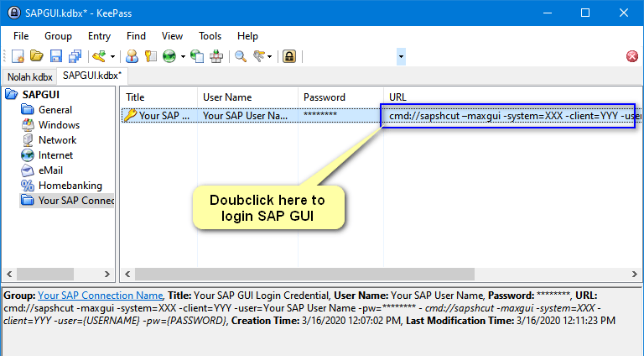
Task: Click the New database toolbar icon
Action: click(18, 56)
